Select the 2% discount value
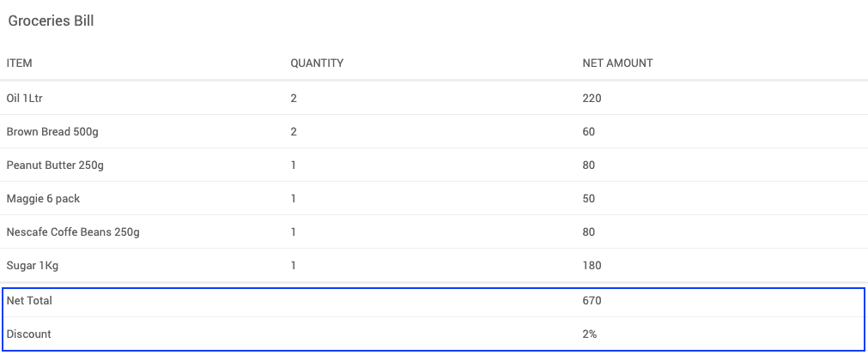 [589, 334]
